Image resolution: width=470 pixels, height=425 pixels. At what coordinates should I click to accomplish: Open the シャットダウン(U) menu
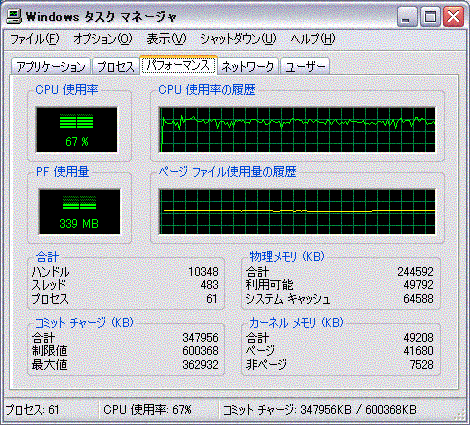[238, 39]
